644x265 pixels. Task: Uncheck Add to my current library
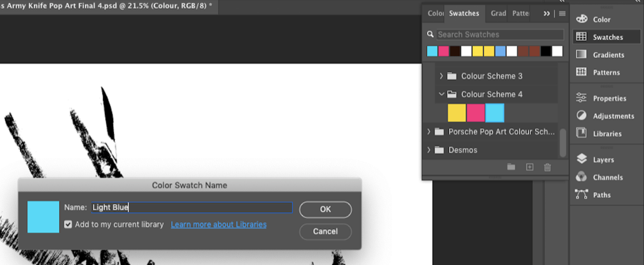[68, 225]
